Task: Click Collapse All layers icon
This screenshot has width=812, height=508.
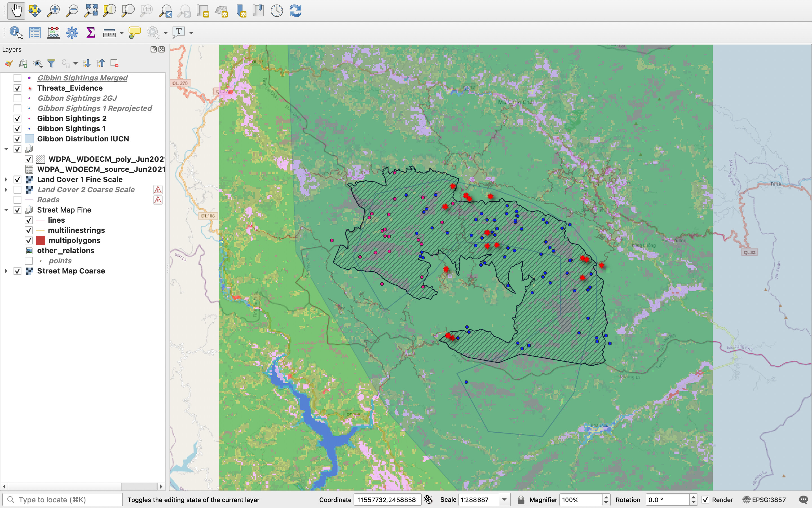Action: [101, 63]
